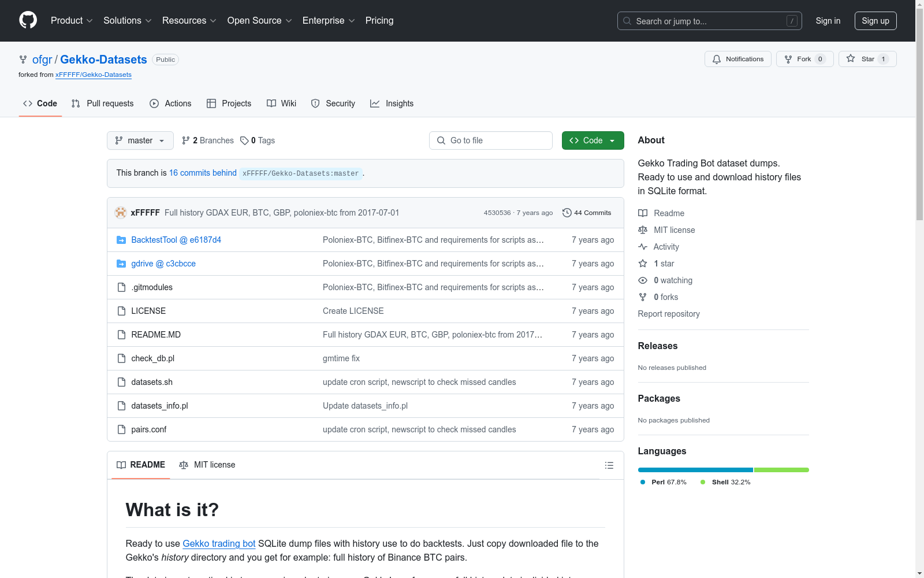This screenshot has height=578, width=924.
Task: Click the Fork button
Action: tap(805, 59)
